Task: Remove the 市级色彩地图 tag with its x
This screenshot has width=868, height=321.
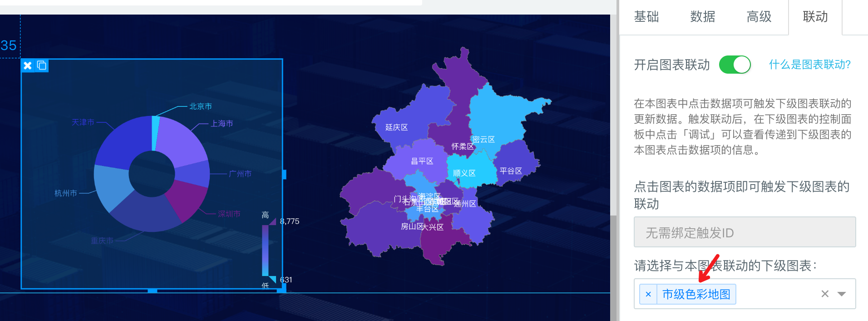Action: click(648, 294)
